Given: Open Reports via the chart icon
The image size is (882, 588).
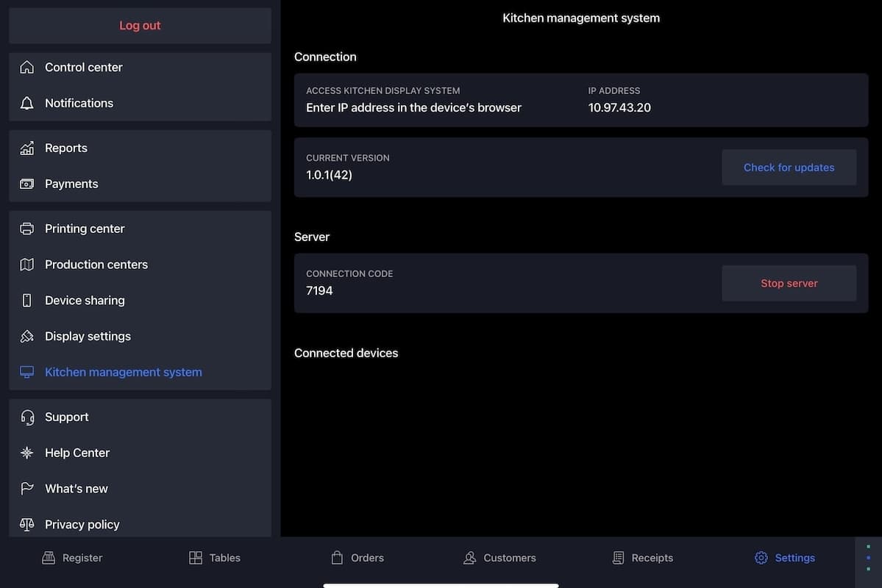Looking at the screenshot, I should tap(27, 148).
